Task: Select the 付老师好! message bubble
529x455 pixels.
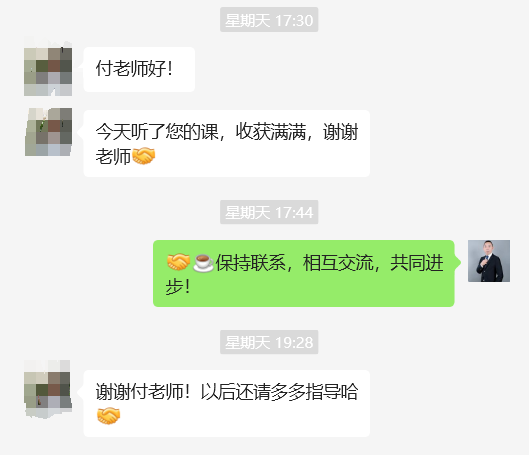Action: [139, 69]
